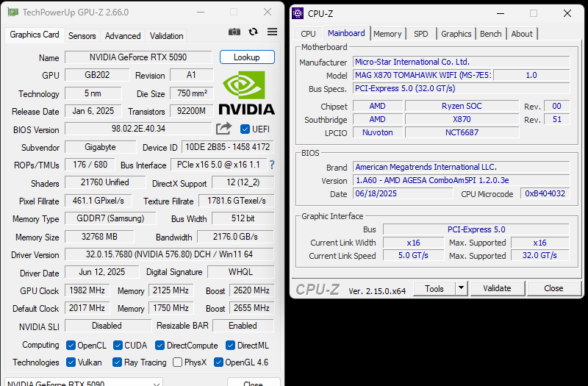Click the Bus Interface PCIe x16 field

218,164
